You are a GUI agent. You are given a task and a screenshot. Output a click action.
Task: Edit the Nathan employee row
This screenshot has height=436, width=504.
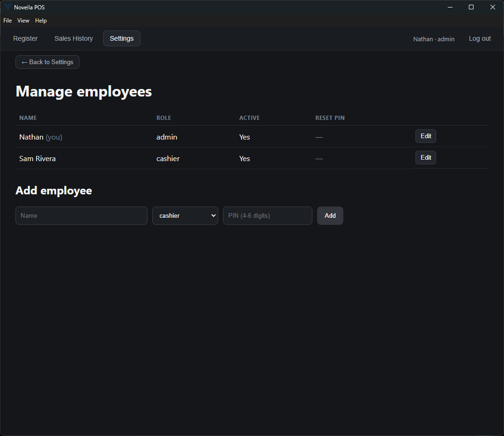pos(426,136)
